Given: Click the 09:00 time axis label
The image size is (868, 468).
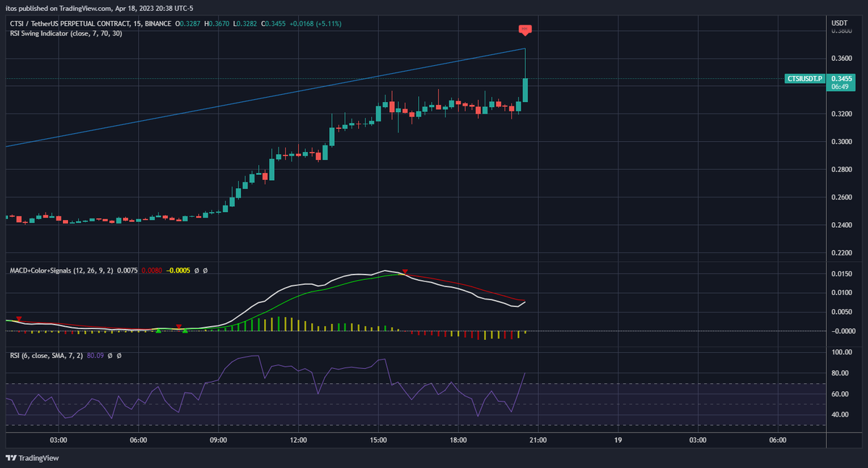Looking at the screenshot, I should 218,440.
